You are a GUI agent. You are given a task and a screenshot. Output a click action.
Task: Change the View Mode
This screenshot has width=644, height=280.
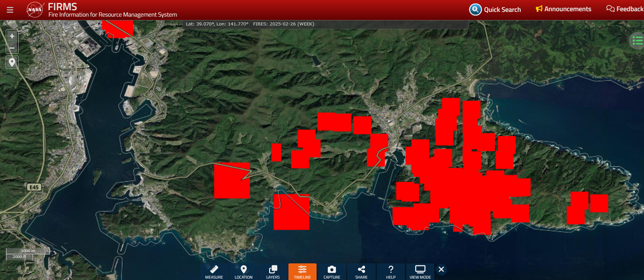(420, 272)
